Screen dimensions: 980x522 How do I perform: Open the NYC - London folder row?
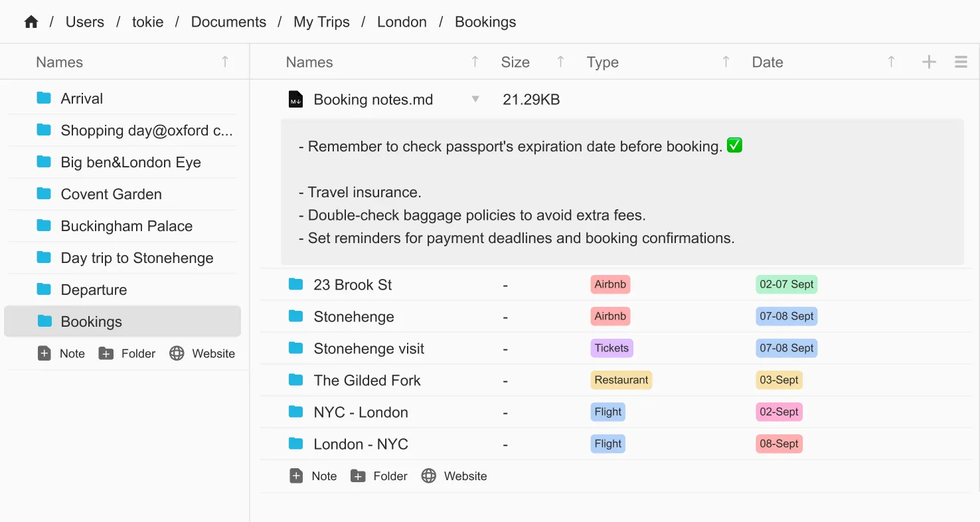(361, 412)
